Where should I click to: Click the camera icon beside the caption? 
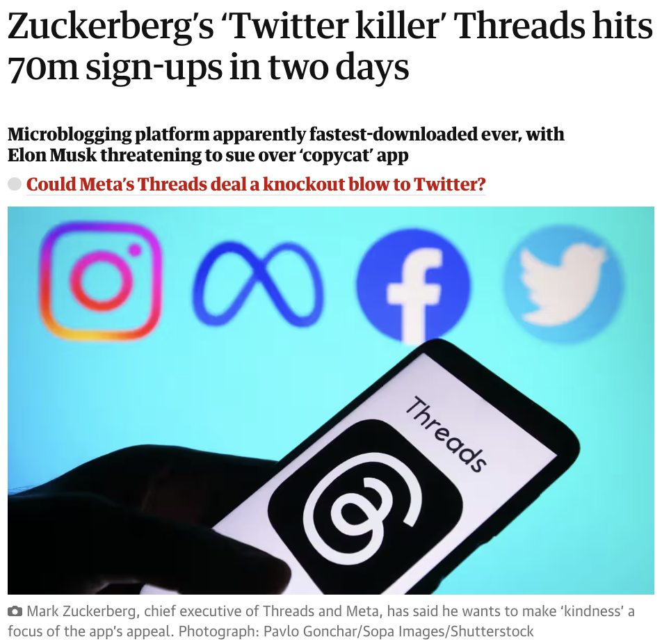tap(15, 612)
